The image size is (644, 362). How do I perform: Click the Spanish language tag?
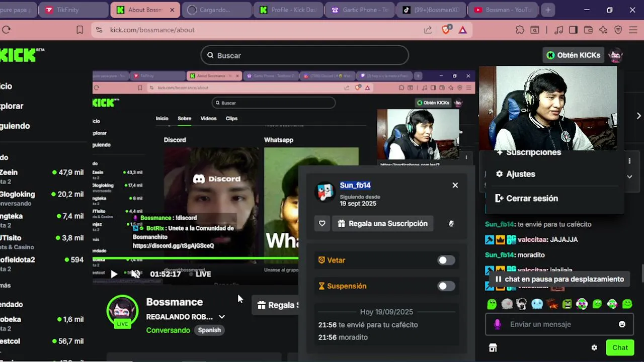[209, 330]
